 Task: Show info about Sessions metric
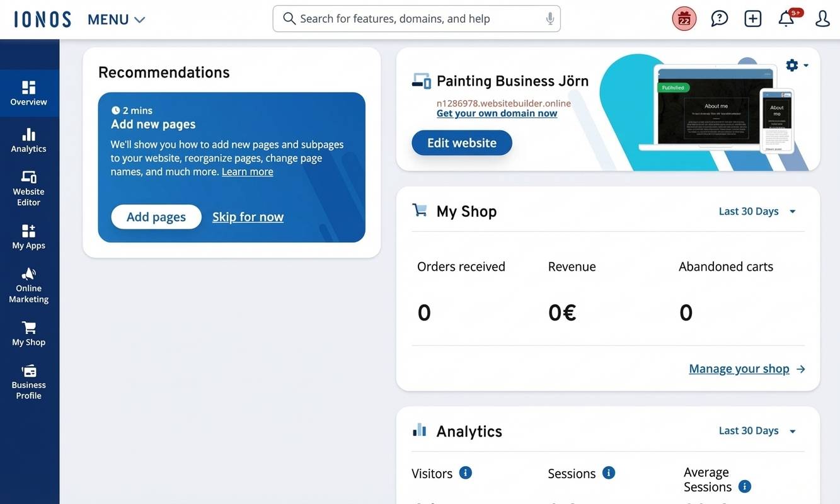click(609, 472)
